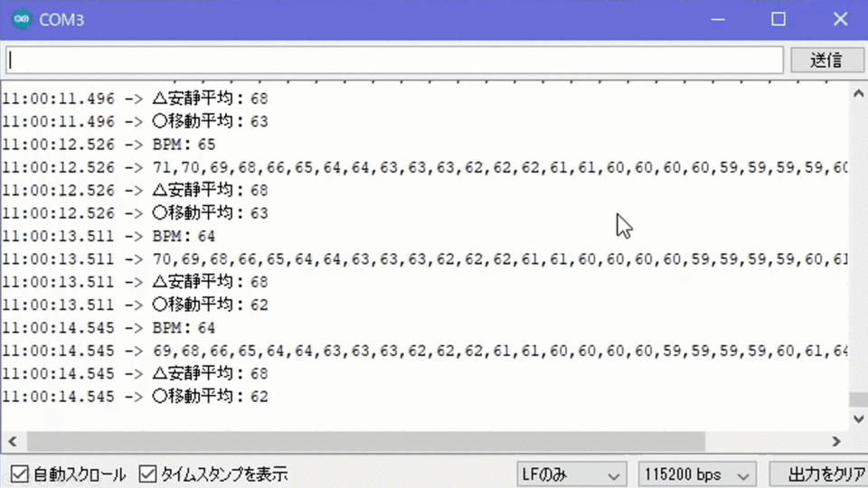Click the data line starting with 69,68,66

(x=425, y=351)
